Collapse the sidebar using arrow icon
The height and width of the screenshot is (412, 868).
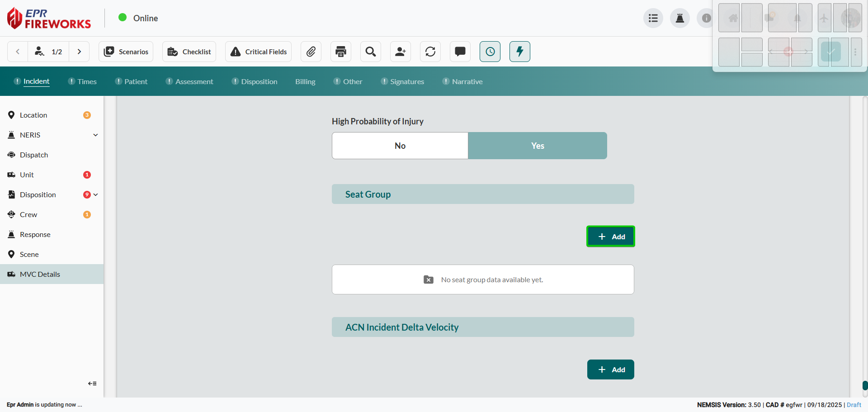point(92,384)
